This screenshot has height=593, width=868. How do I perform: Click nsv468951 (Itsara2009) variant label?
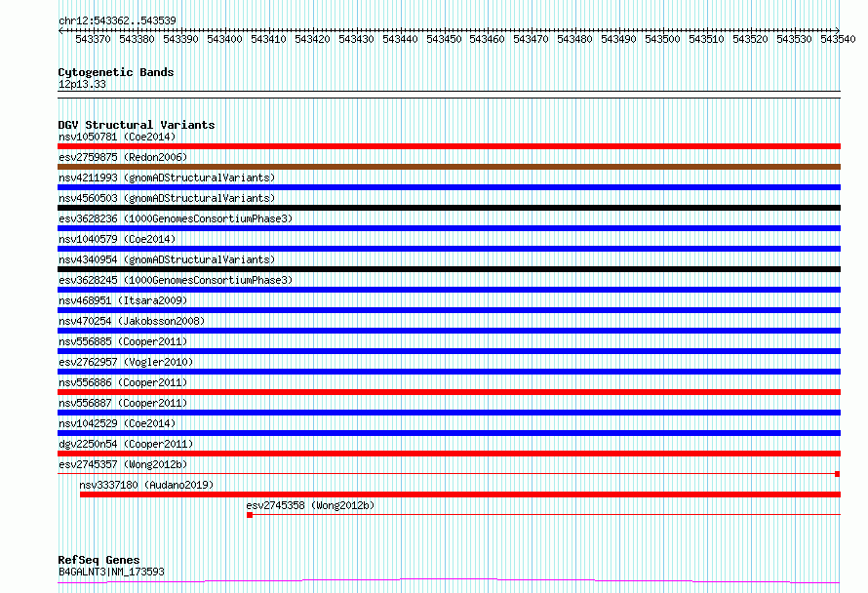[123, 300]
